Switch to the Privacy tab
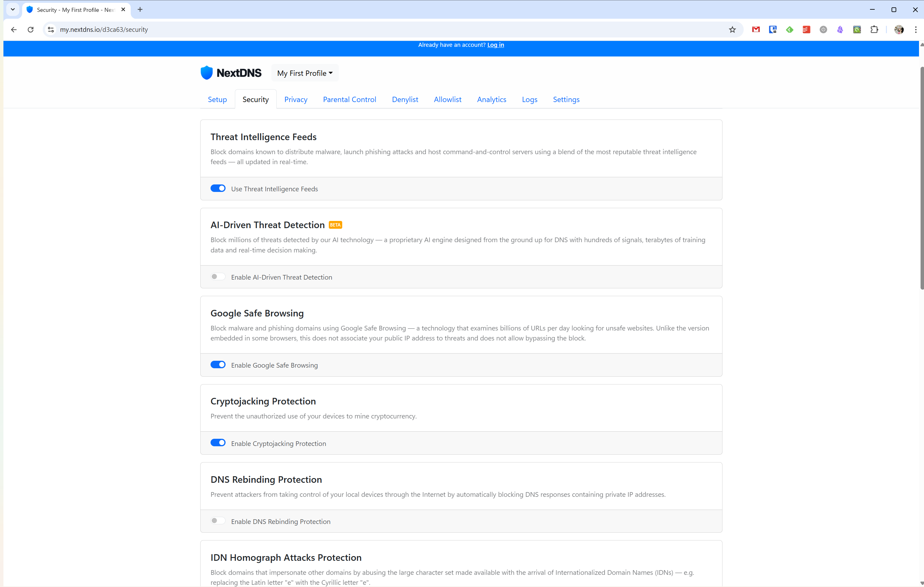The height and width of the screenshot is (587, 924). click(x=295, y=100)
